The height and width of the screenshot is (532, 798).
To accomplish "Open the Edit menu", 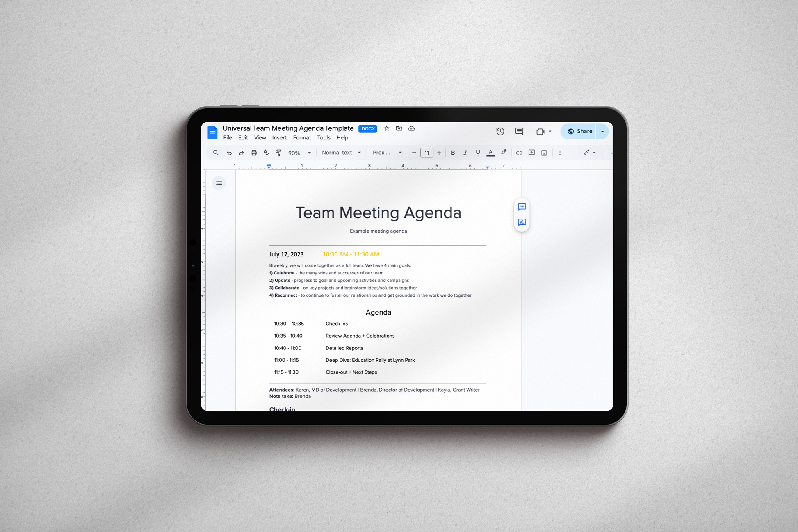I will pyautogui.click(x=243, y=138).
